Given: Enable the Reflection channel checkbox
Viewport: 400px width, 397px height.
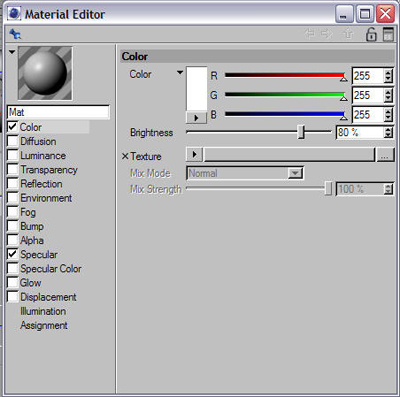Looking at the screenshot, I should click(13, 183).
